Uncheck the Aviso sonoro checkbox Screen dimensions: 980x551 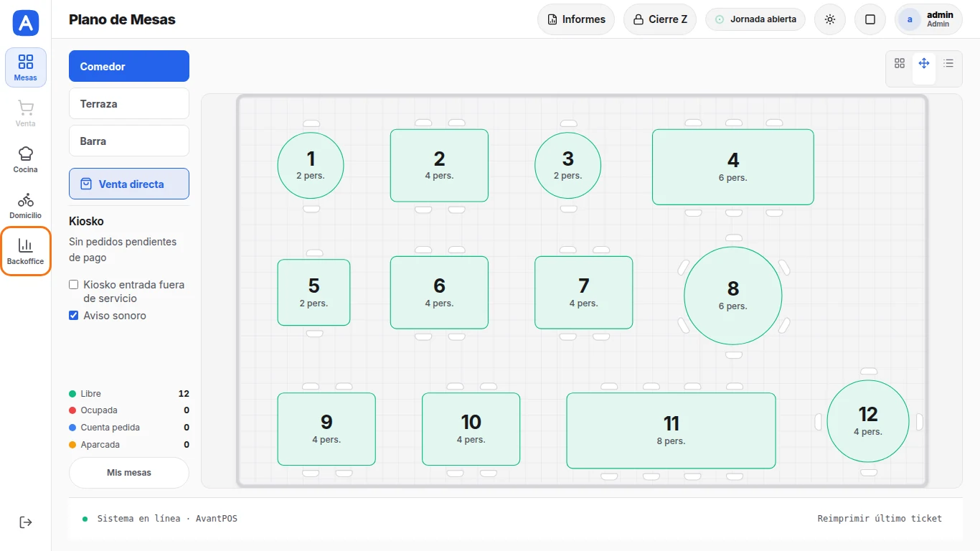pyautogui.click(x=73, y=315)
